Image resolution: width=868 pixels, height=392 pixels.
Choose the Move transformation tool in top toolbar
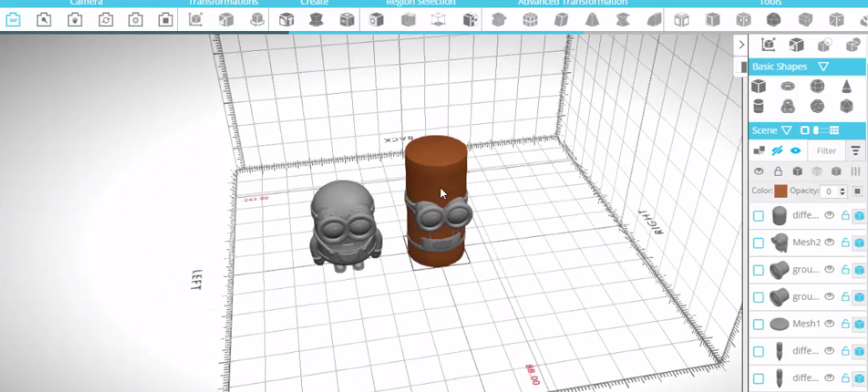coord(195,21)
